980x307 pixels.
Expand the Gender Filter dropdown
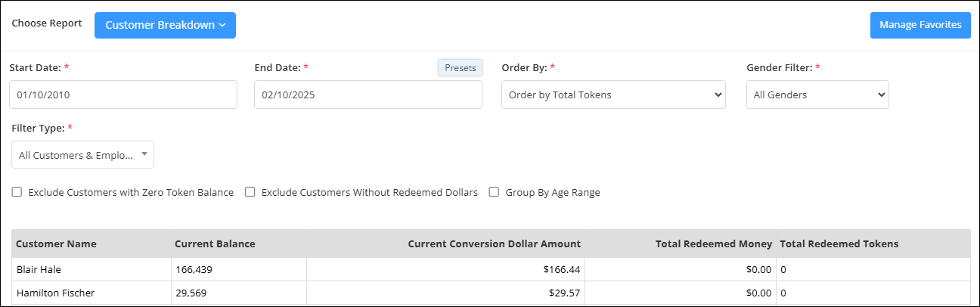pyautogui.click(x=817, y=95)
